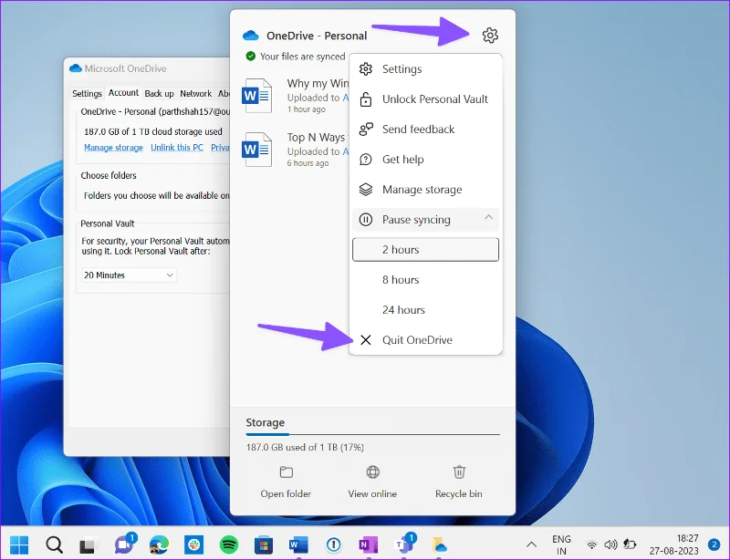Choose Manage storage in the gear menu
Screen dimensions: 730x560
[425, 190]
